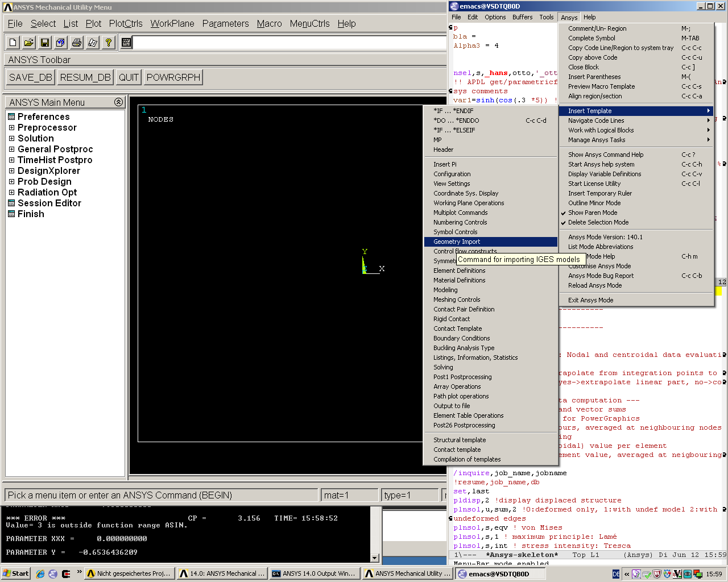Launch Emacs from quick launch bar

coord(53,573)
